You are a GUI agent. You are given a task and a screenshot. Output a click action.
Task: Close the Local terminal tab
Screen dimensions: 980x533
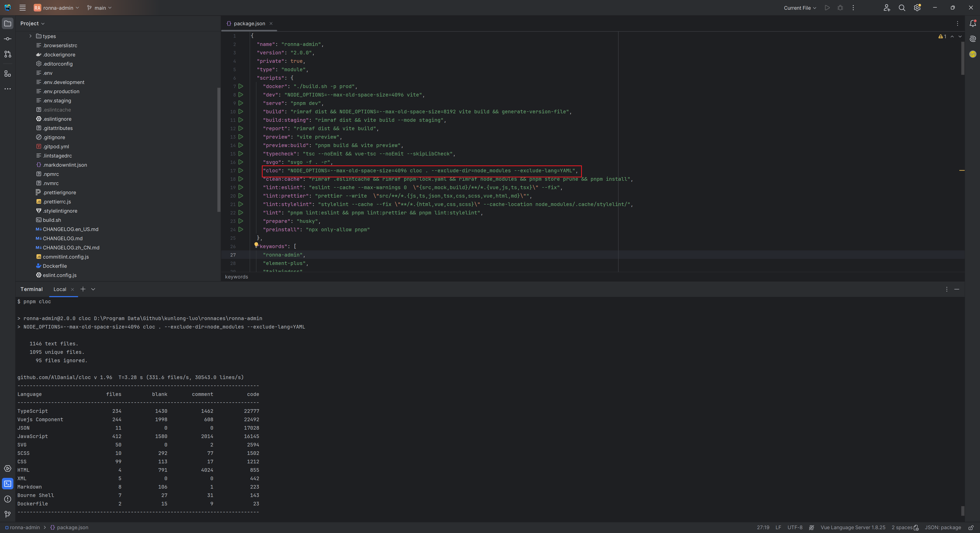point(72,289)
